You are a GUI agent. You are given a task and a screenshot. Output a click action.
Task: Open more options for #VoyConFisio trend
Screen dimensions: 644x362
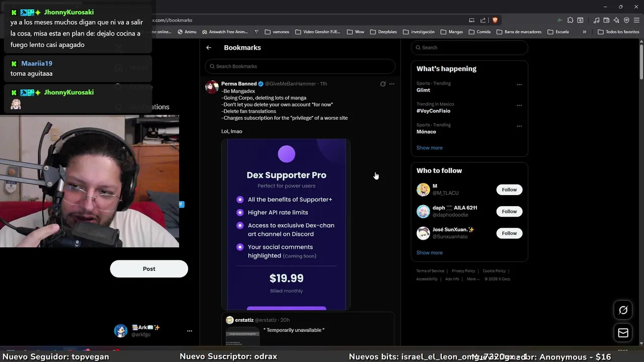[x=519, y=105]
